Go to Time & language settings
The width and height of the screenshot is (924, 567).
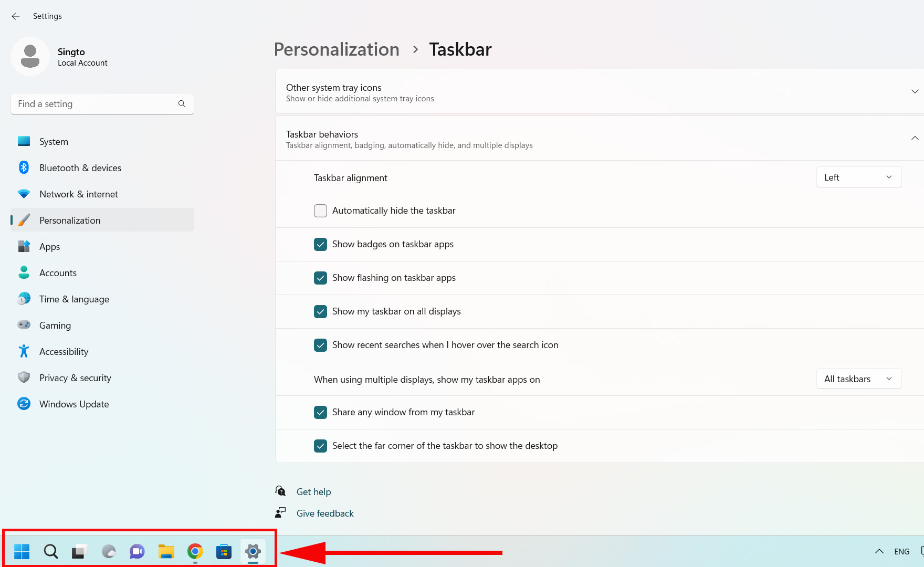point(102,299)
